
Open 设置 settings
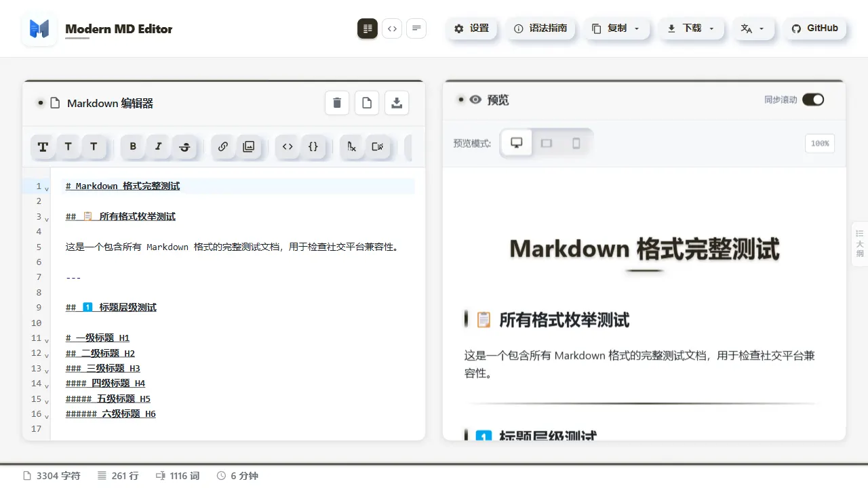click(471, 28)
